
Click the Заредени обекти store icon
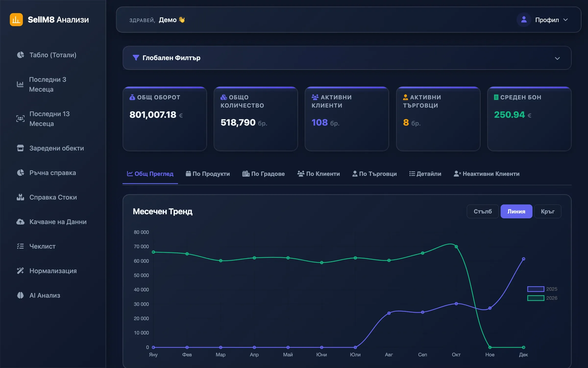coord(20,148)
